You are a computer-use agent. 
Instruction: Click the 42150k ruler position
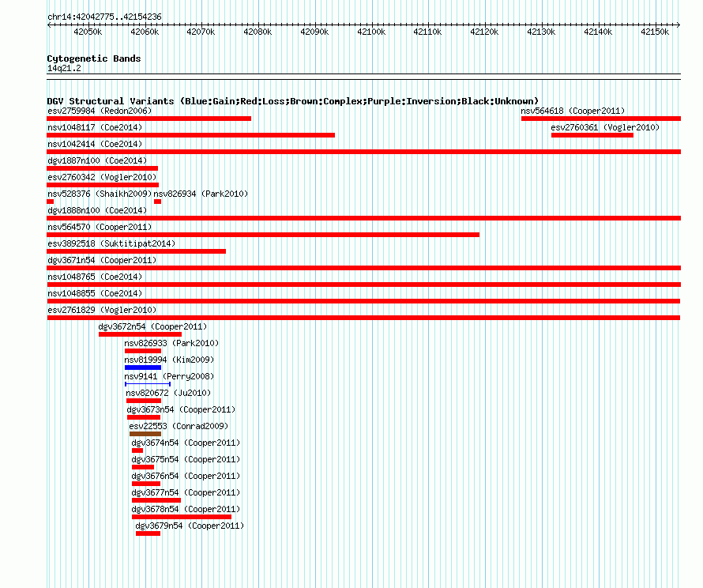click(655, 32)
